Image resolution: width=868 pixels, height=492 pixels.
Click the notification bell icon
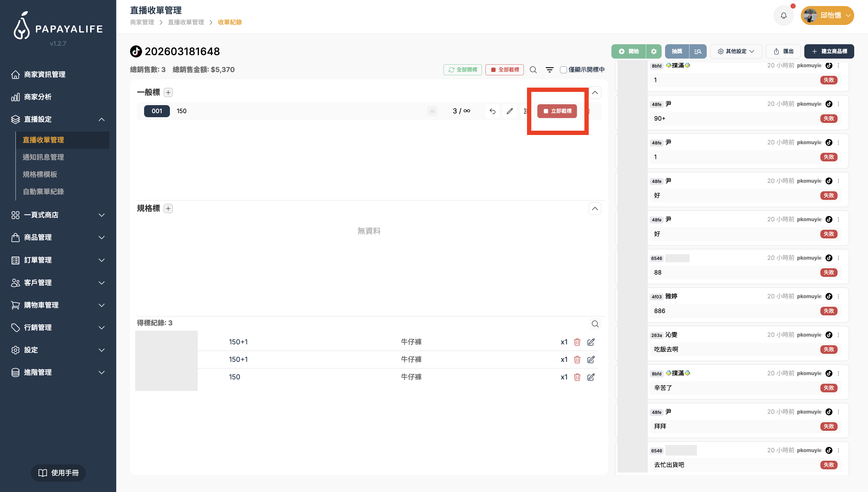coord(784,16)
